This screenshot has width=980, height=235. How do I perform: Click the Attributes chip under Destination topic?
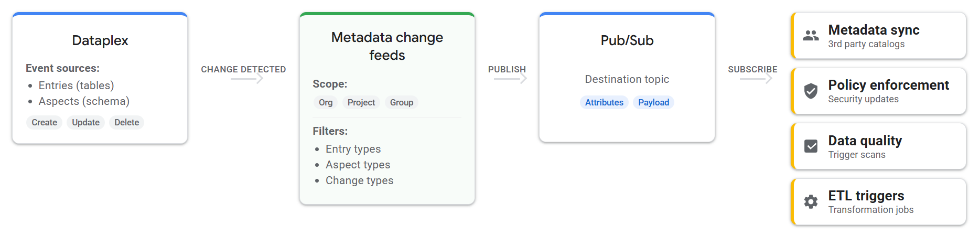tap(604, 102)
